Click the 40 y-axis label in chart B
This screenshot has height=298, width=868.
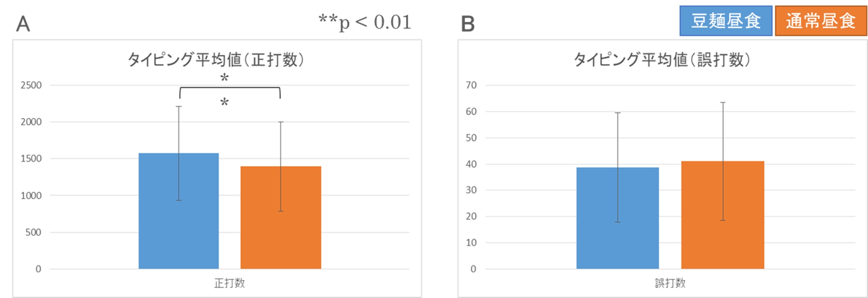pos(471,164)
